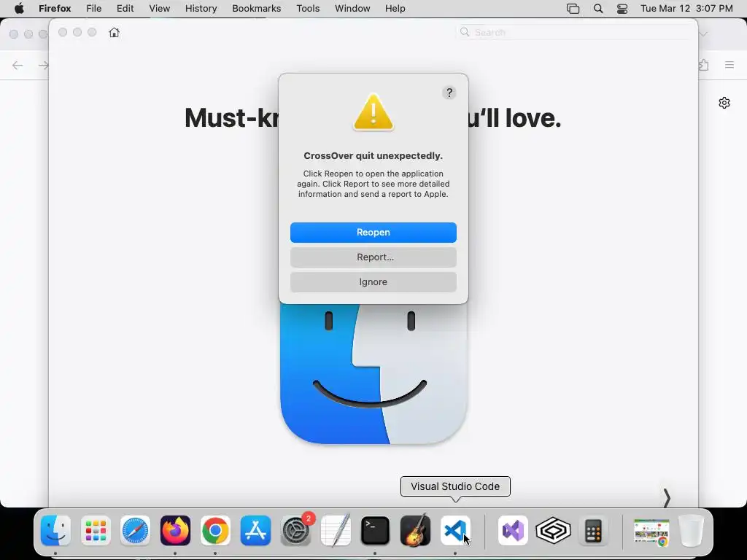
Task: Open the Apple menu
Action: pyautogui.click(x=19, y=9)
